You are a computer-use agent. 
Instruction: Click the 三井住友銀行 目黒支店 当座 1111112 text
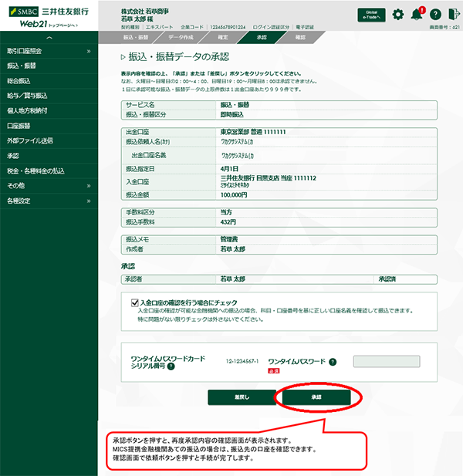tap(268, 178)
